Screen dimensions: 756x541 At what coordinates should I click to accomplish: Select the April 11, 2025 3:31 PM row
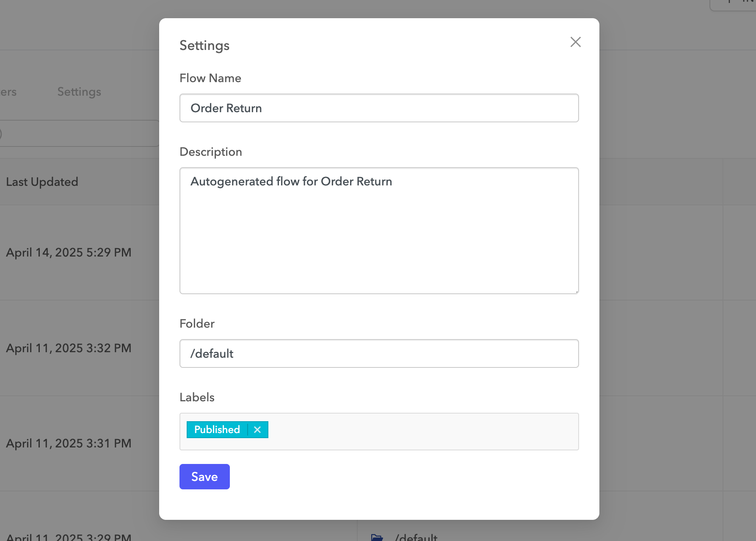click(69, 443)
